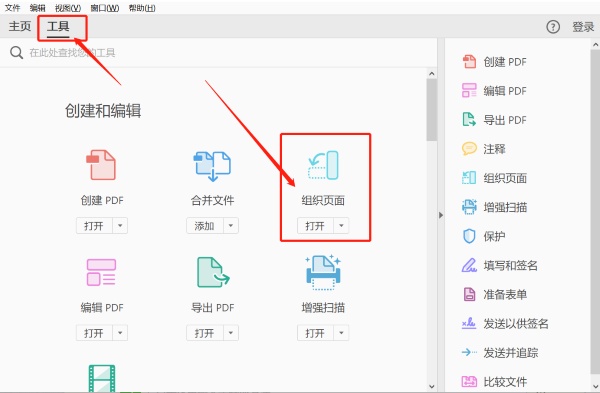Open the 视图(V) menu
The image size is (600, 393).
(68, 8)
